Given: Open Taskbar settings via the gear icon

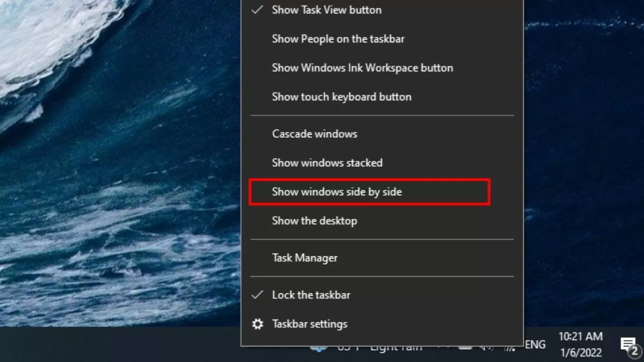Looking at the screenshot, I should [258, 324].
